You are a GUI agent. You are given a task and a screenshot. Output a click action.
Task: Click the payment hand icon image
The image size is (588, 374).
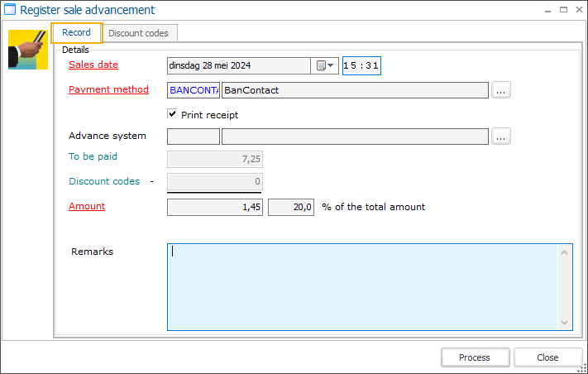(x=27, y=50)
